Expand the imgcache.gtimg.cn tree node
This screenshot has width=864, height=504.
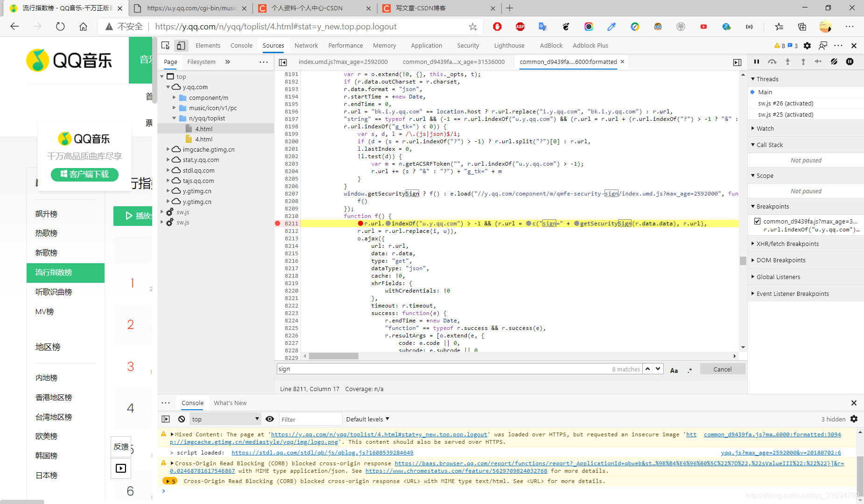168,149
